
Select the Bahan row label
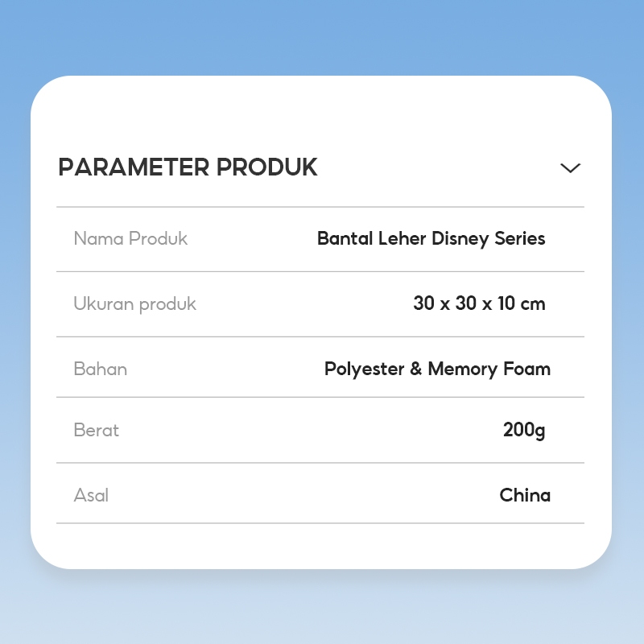(101, 369)
